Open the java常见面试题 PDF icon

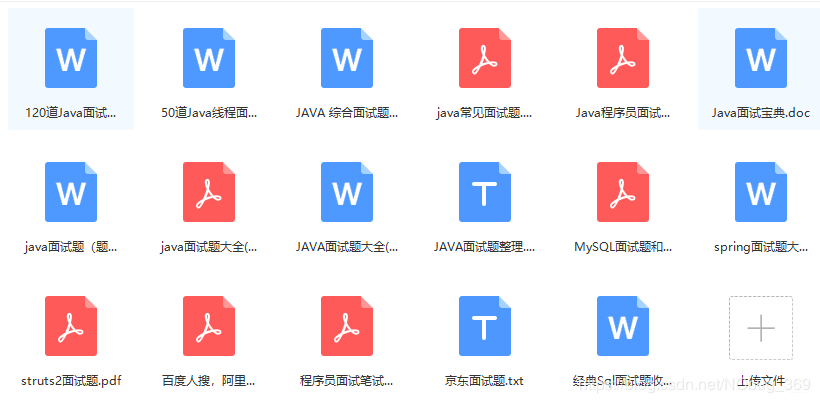[x=485, y=58]
